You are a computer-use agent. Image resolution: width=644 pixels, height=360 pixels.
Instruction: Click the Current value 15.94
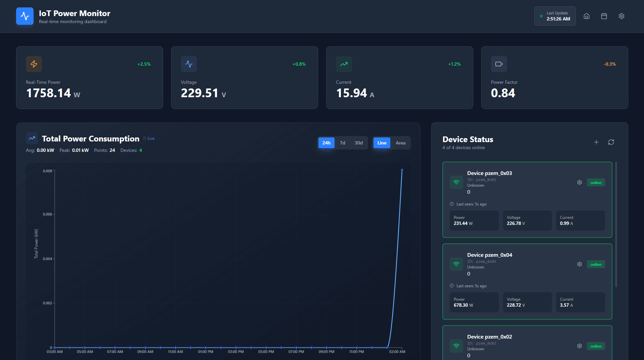point(352,93)
